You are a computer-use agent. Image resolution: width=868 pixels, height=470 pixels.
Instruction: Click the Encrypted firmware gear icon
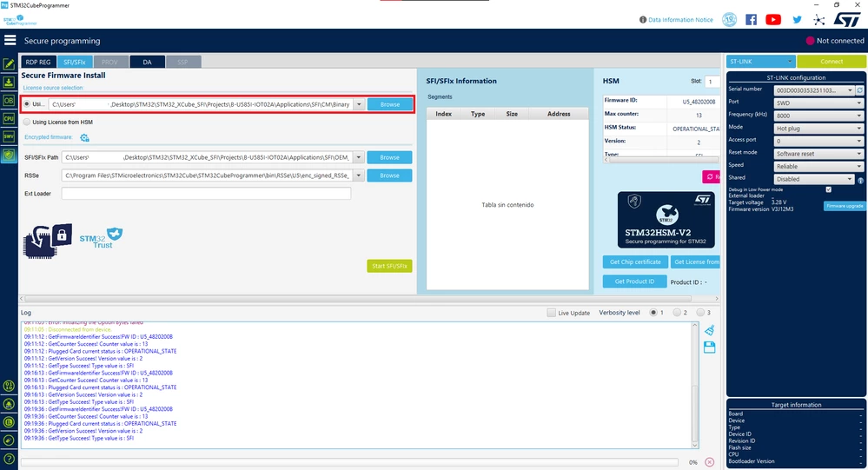pyautogui.click(x=84, y=137)
